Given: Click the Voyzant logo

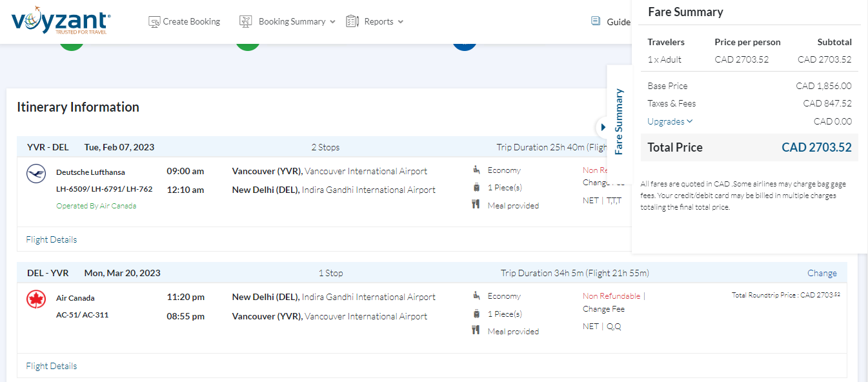Looking at the screenshot, I should pos(61,21).
